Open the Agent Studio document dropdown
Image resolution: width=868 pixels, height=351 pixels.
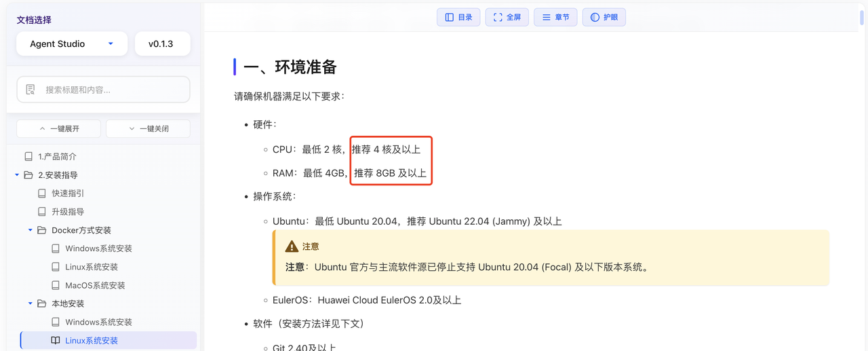pyautogui.click(x=72, y=44)
